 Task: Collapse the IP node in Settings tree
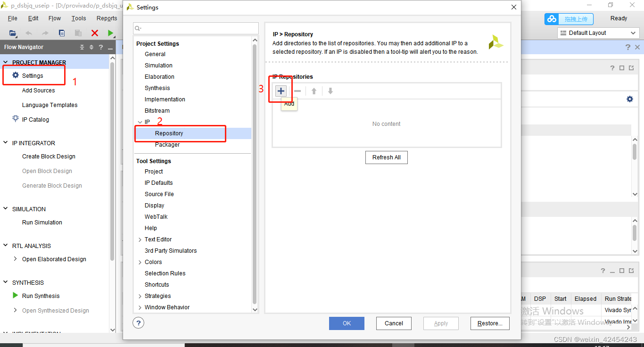coord(140,122)
